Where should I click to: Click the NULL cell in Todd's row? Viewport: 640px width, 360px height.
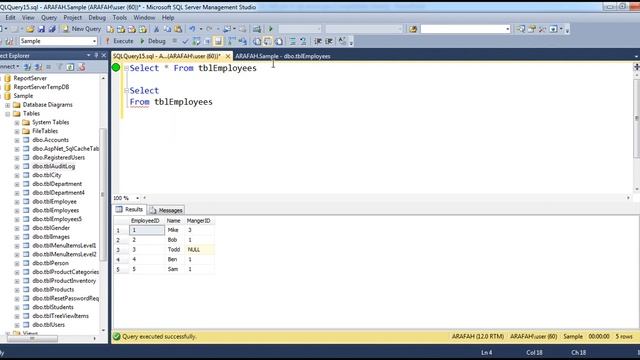coord(200,250)
